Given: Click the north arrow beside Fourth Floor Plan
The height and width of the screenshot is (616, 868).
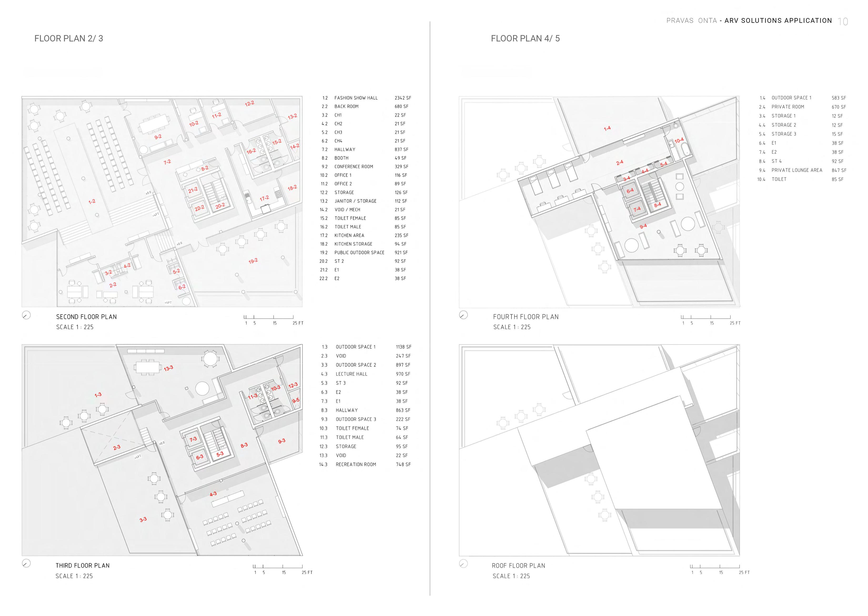Looking at the screenshot, I should pos(463,315).
